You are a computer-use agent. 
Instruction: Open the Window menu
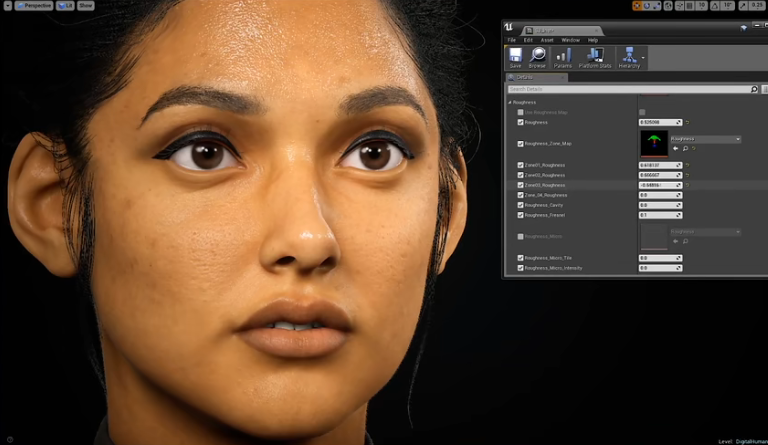pos(570,40)
